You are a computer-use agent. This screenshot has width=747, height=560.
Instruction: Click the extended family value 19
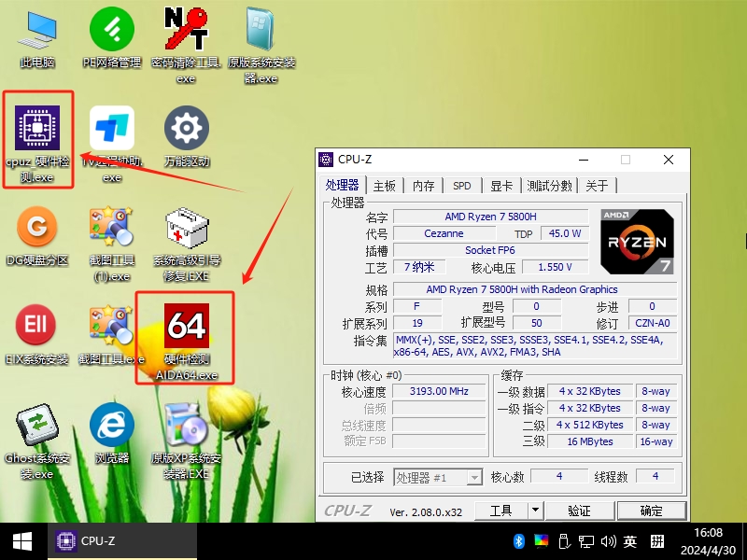(x=417, y=323)
